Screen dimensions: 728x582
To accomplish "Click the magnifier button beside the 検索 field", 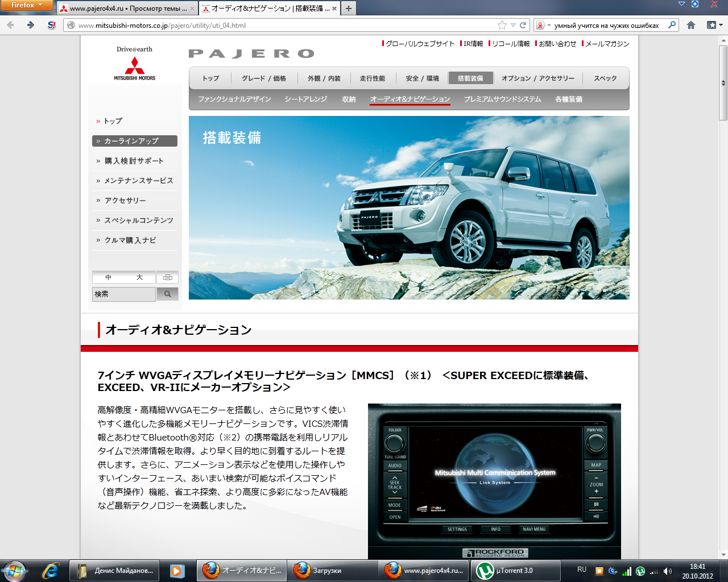I will click(167, 294).
